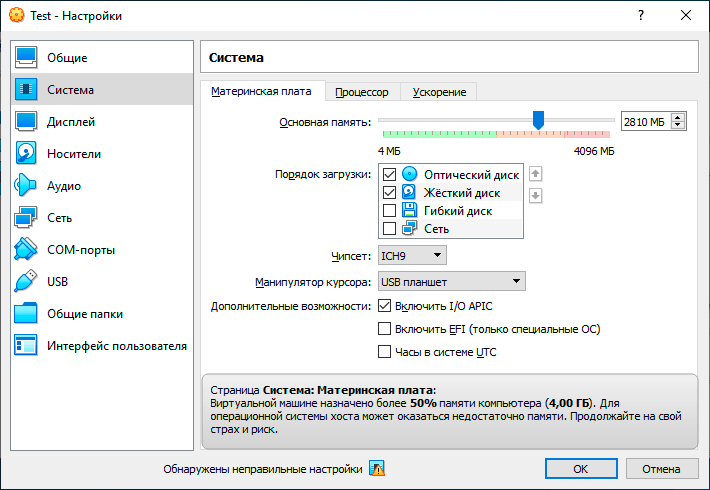Viewport: 710px width, 490px height.
Task: Close the settings dialog window
Action: [686, 15]
